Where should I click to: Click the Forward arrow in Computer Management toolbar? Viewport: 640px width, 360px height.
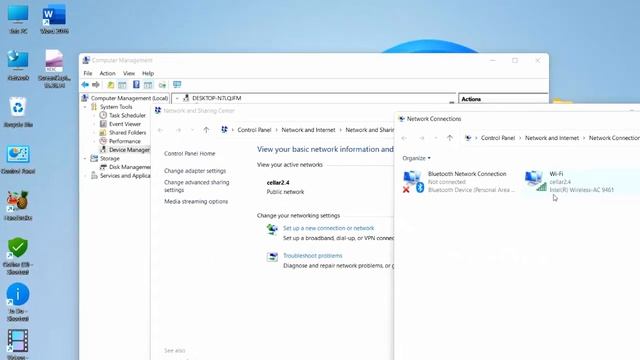click(x=96, y=85)
